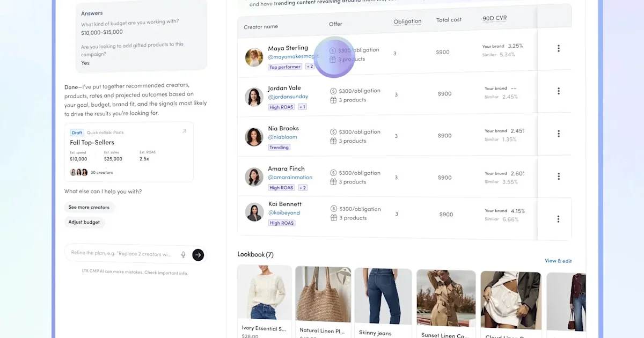
Task: Click the High ROAS tag on Jordan Vale
Action: [282, 107]
